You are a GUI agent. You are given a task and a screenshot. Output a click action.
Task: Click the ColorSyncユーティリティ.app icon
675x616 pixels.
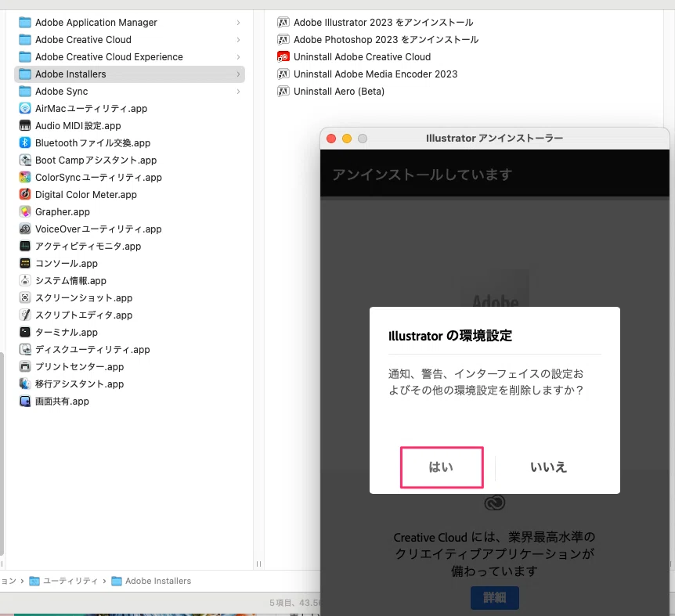(x=25, y=177)
